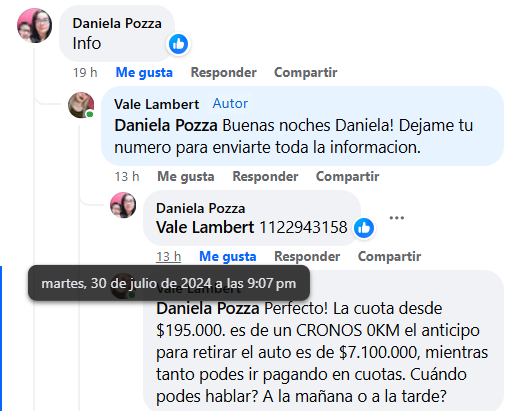The width and height of the screenshot is (508, 411).
Task: Toggle 'Me gusta' on the Info comment
Action: (144, 72)
